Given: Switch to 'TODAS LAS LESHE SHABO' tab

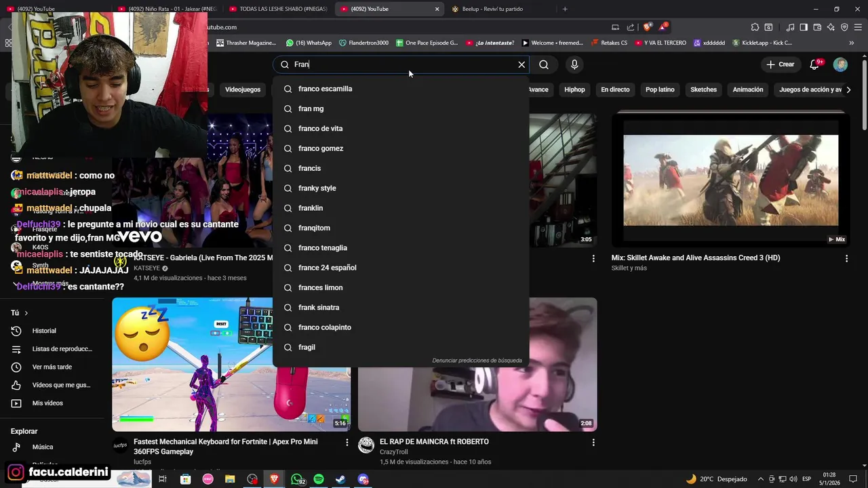Looking at the screenshot, I should (x=278, y=9).
